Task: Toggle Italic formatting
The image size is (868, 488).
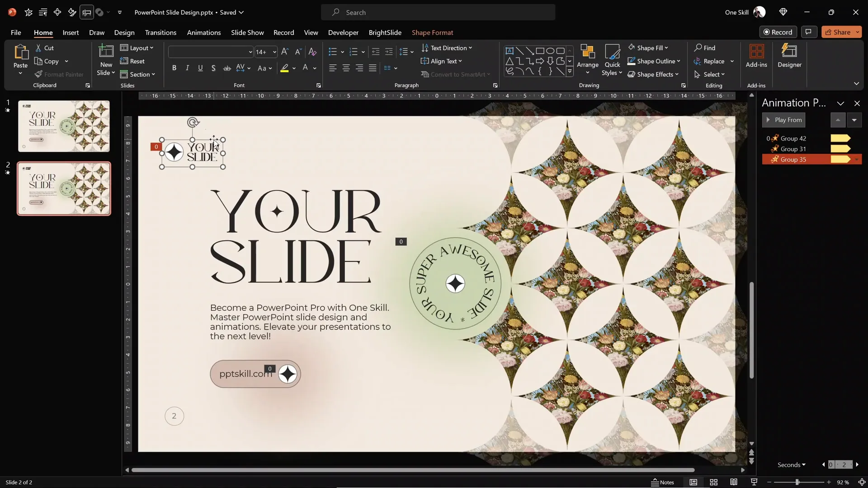Action: tap(187, 68)
